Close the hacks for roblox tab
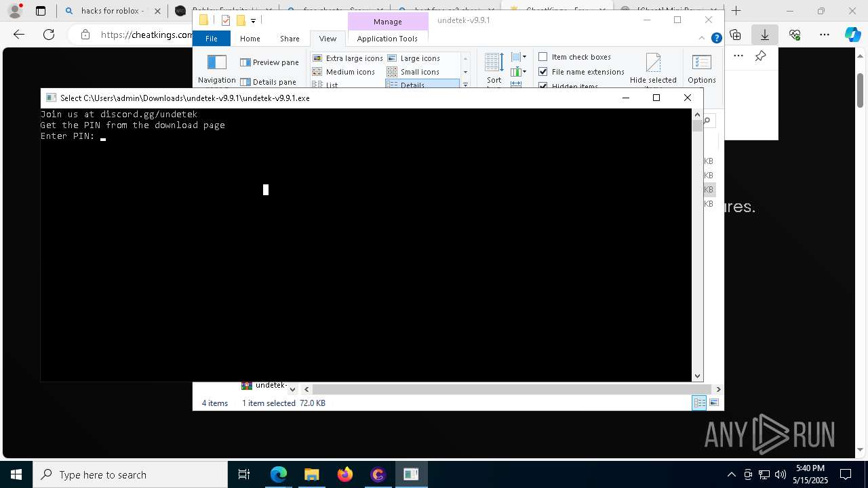This screenshot has height=488, width=868. click(x=157, y=11)
